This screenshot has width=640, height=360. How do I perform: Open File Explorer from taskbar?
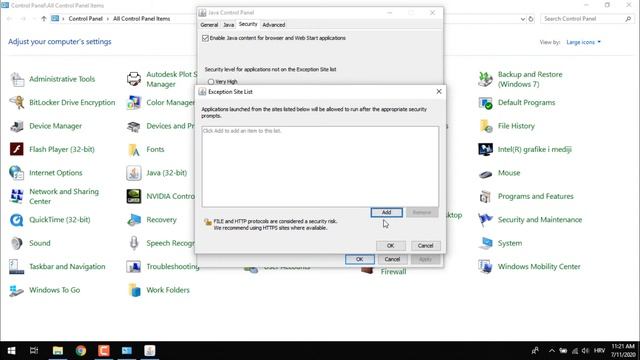tap(58, 351)
